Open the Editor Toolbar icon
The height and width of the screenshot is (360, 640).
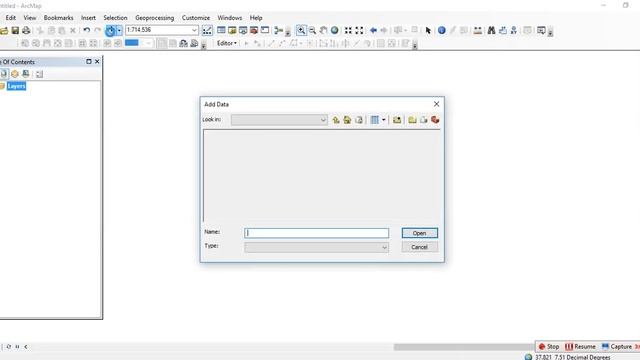207,30
